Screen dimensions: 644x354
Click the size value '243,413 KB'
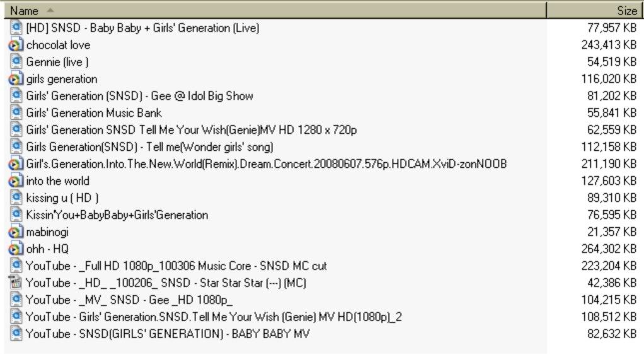609,45
